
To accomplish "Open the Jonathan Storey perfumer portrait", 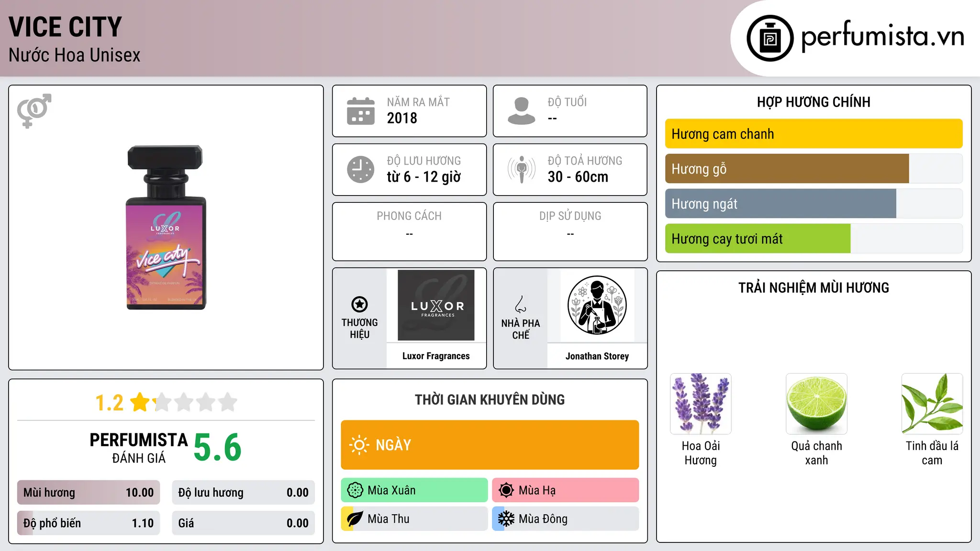I will pos(597,305).
